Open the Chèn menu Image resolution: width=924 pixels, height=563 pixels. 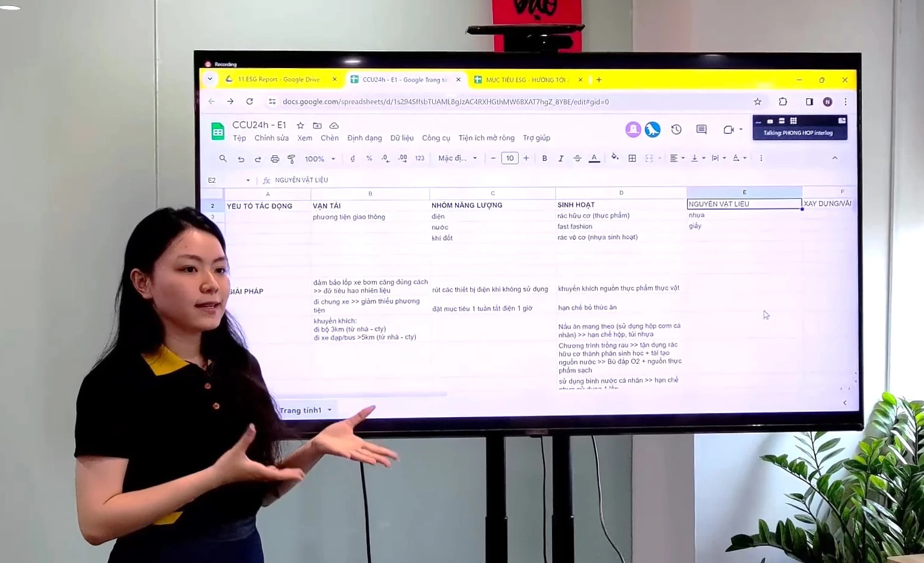[x=330, y=138]
